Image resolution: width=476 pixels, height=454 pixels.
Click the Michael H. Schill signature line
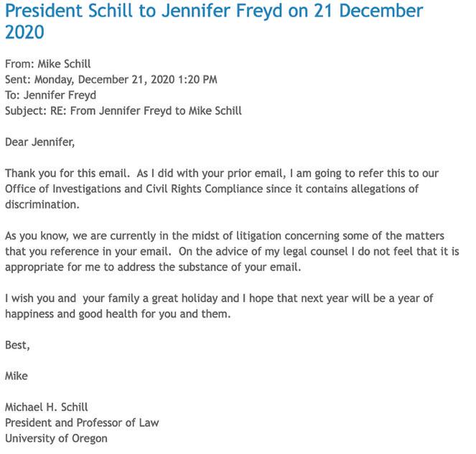click(47, 407)
